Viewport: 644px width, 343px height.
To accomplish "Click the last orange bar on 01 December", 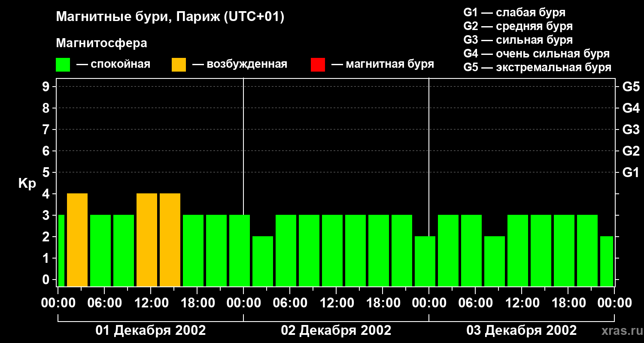I will 170,240.
